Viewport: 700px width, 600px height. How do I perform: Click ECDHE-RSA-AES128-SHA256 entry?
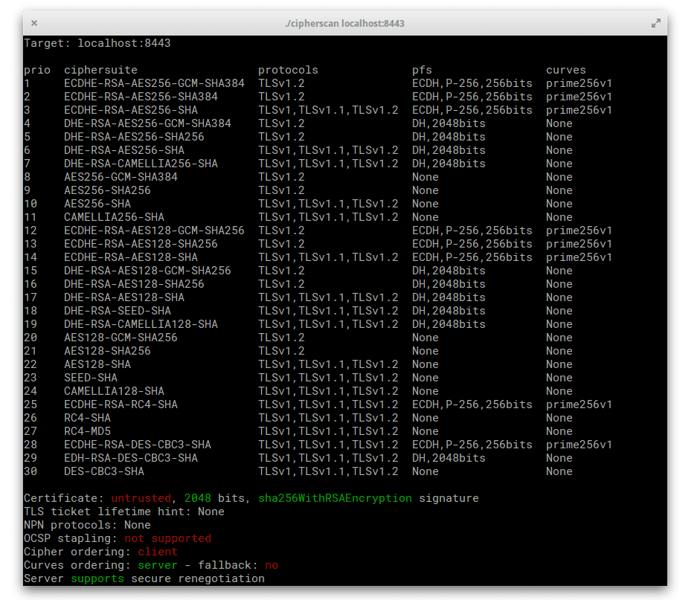(x=141, y=244)
